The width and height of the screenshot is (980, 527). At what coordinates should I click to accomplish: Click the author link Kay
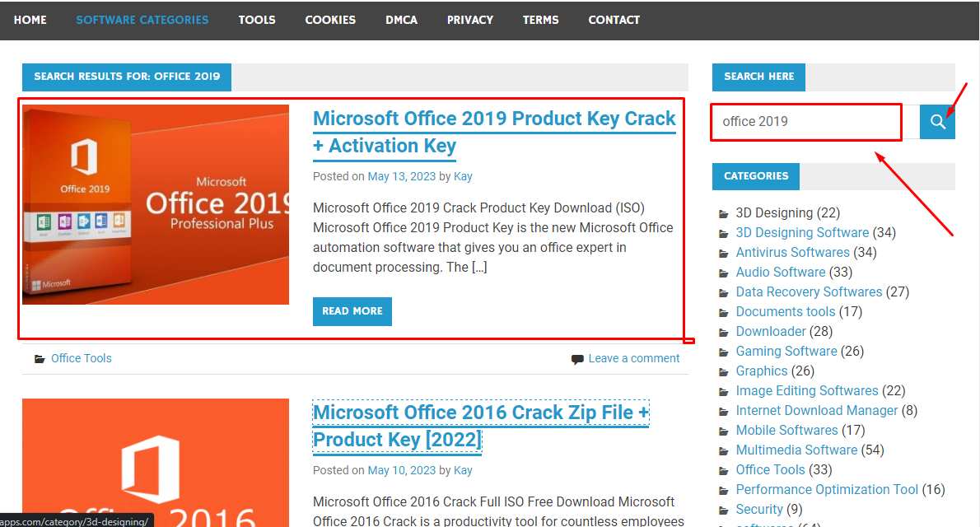[463, 175]
